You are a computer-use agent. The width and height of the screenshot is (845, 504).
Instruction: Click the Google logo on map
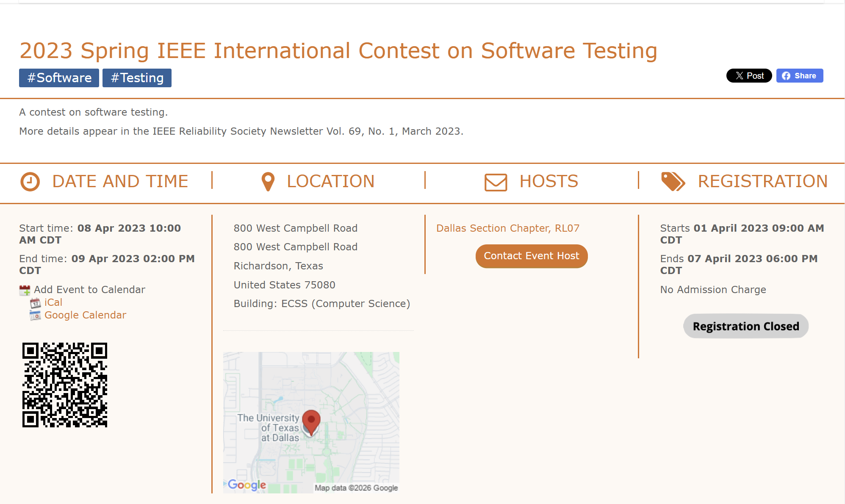click(247, 485)
